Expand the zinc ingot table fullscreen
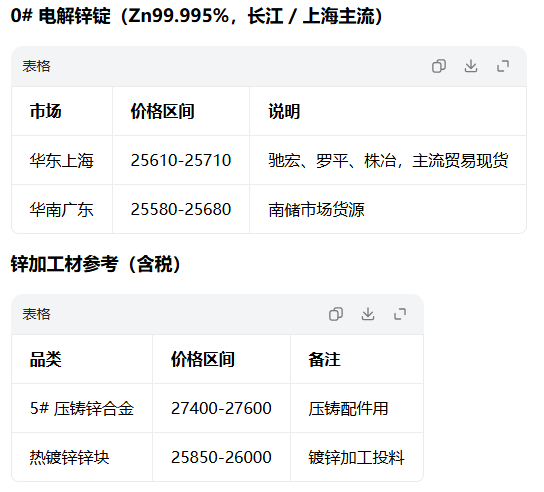Image resolution: width=544 pixels, height=492 pixels. point(503,66)
